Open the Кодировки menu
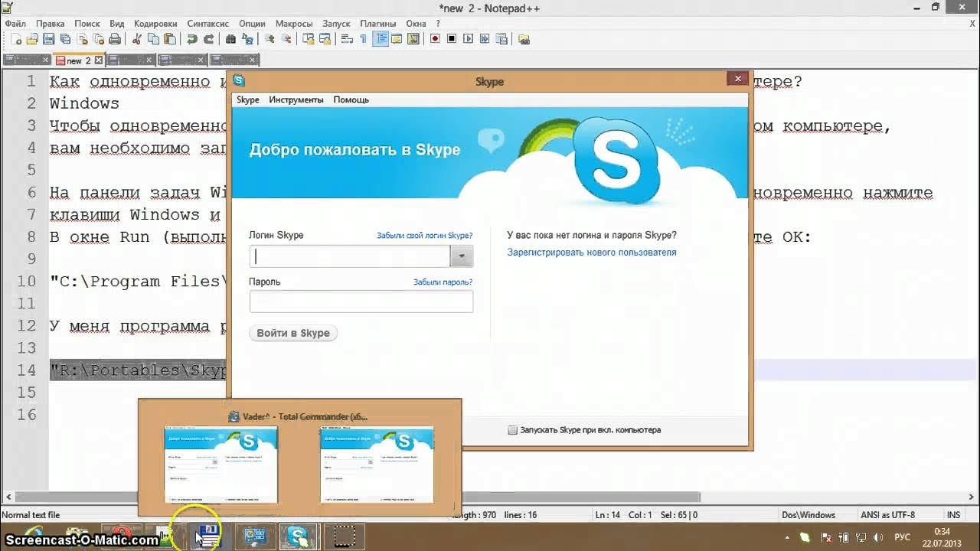Image resolution: width=980 pixels, height=551 pixels. (x=155, y=24)
